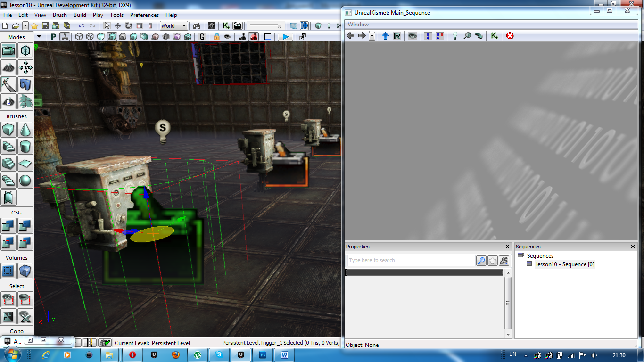This screenshot has height=362, width=644.
Task: Undo the last action
Action: click(82, 26)
